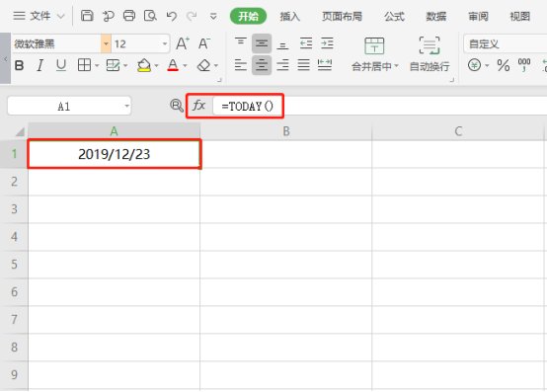Click the Print icon
This screenshot has width=547, height=392.
click(129, 16)
